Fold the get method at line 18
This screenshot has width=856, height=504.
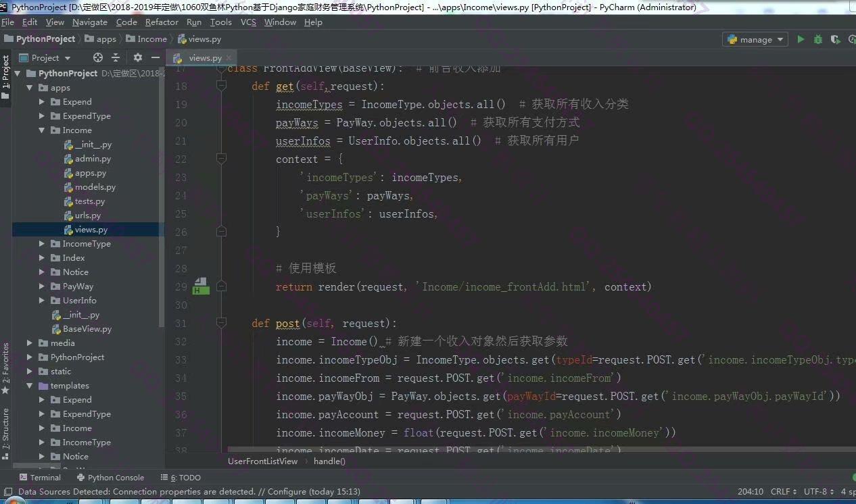[221, 86]
